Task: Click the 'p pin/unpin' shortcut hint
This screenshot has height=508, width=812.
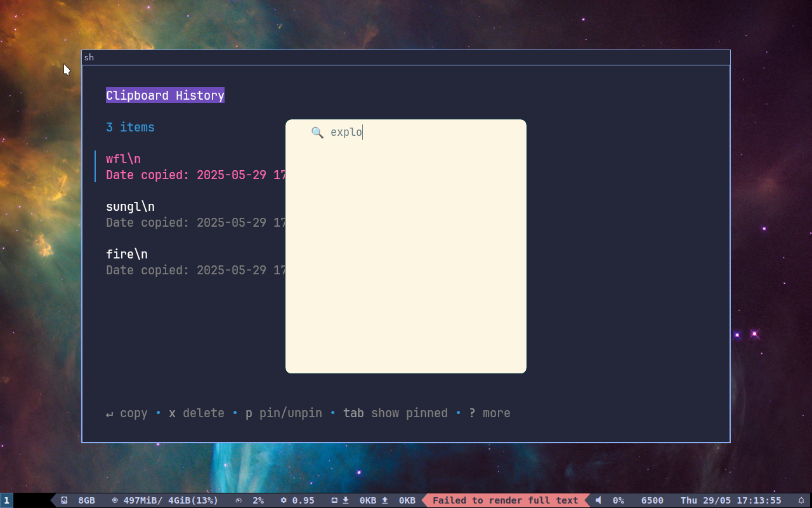Action: [284, 413]
